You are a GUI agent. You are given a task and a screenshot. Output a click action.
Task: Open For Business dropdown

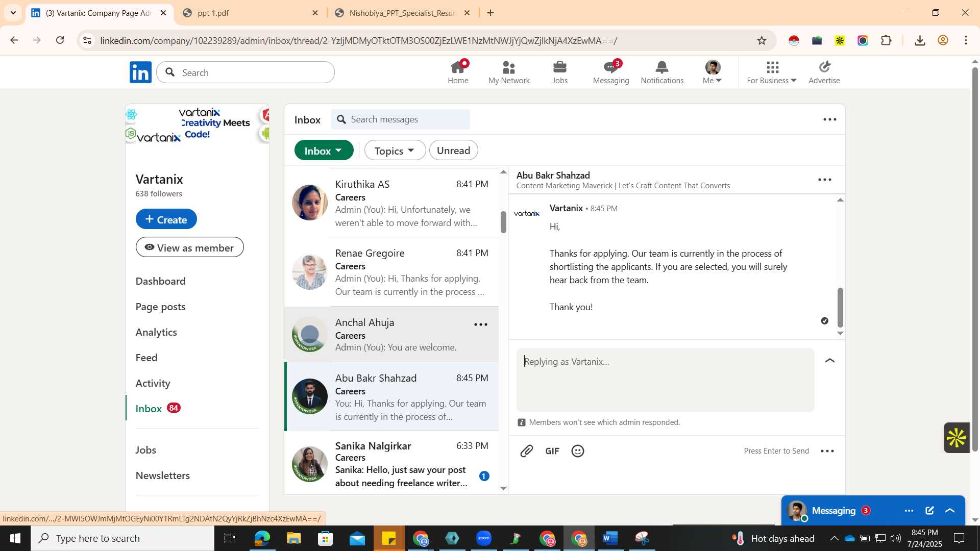[x=771, y=72]
